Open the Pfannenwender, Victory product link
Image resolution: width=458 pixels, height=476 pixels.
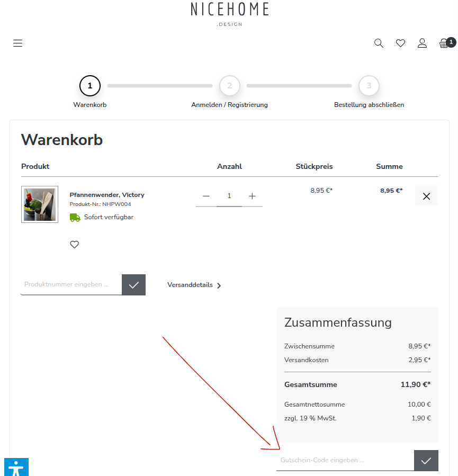[107, 195]
